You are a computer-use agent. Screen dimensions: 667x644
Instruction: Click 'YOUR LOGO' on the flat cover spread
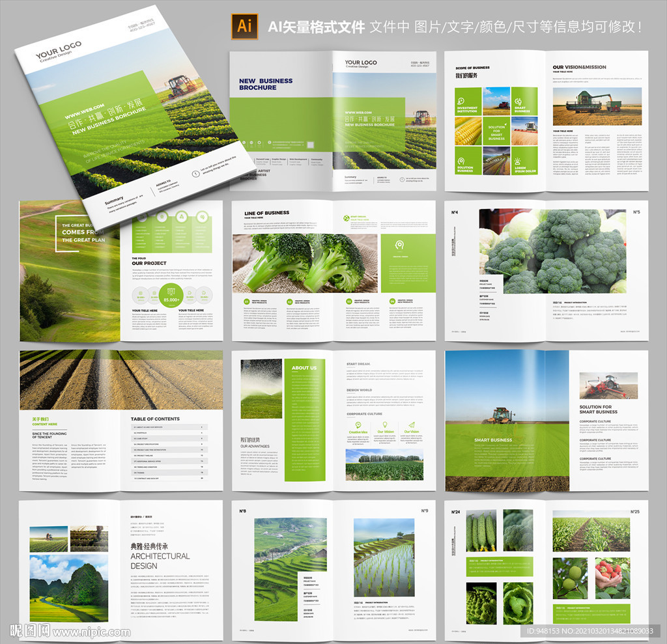tap(361, 63)
